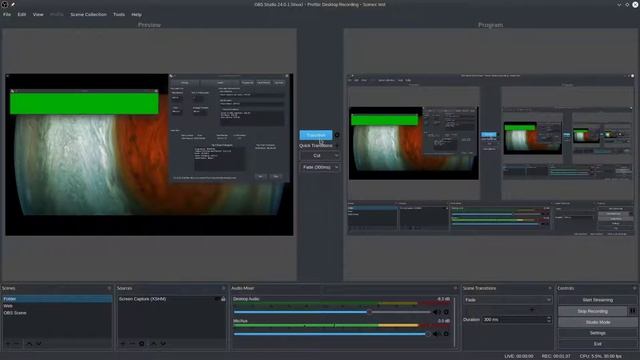Open the Edit menu
This screenshot has height=360, width=640.
pyautogui.click(x=22, y=14)
